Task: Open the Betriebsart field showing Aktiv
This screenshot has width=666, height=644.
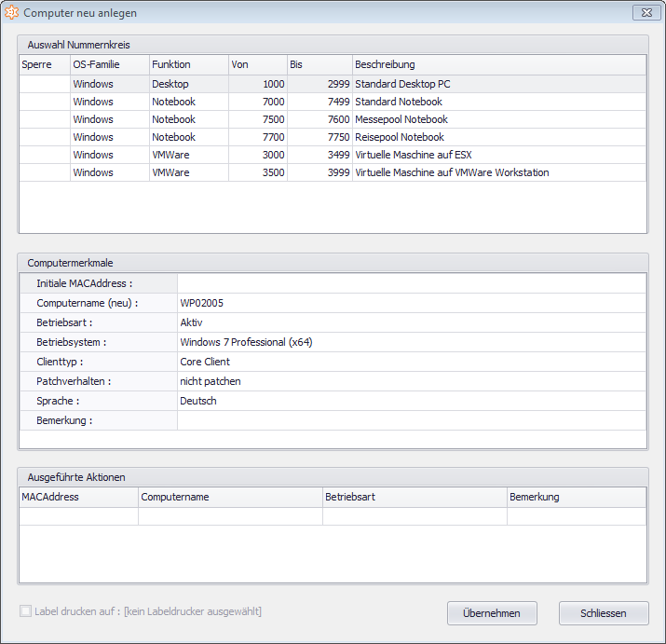Action: tap(410, 322)
